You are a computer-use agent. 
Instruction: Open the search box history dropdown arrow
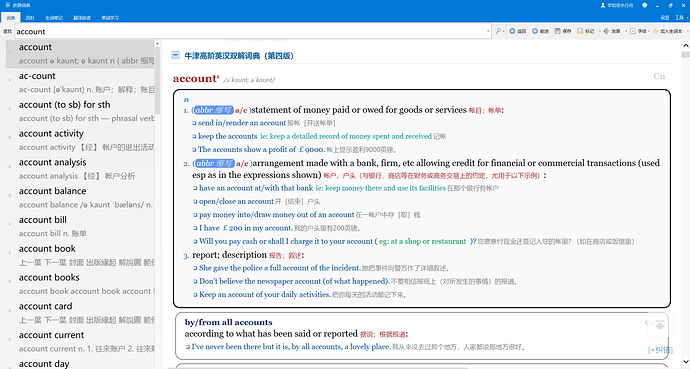coord(488,31)
